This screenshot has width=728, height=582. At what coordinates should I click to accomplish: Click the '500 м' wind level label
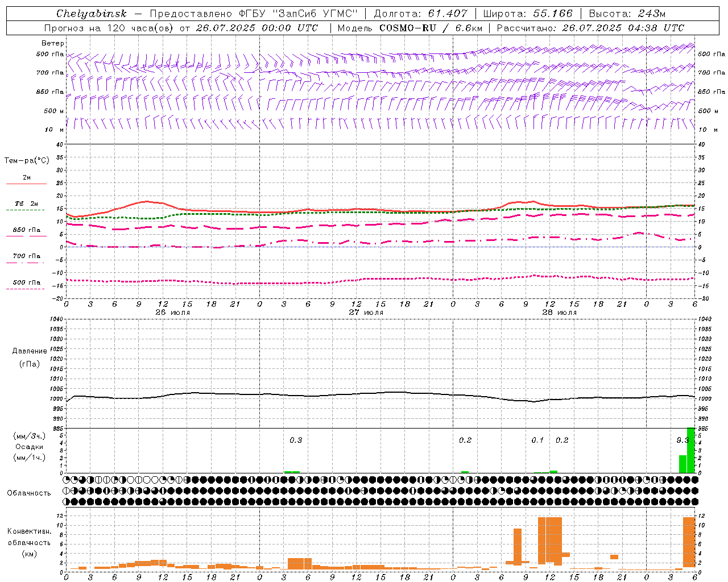click(54, 111)
